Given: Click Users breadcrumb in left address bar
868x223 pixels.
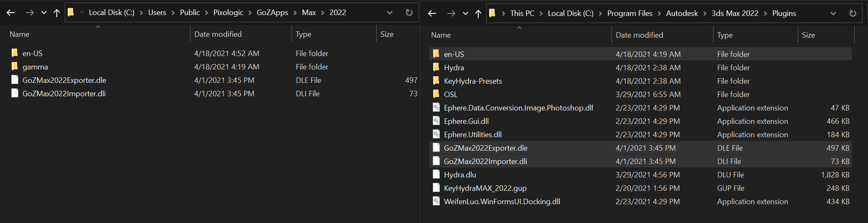Looking at the screenshot, I should click(157, 13).
